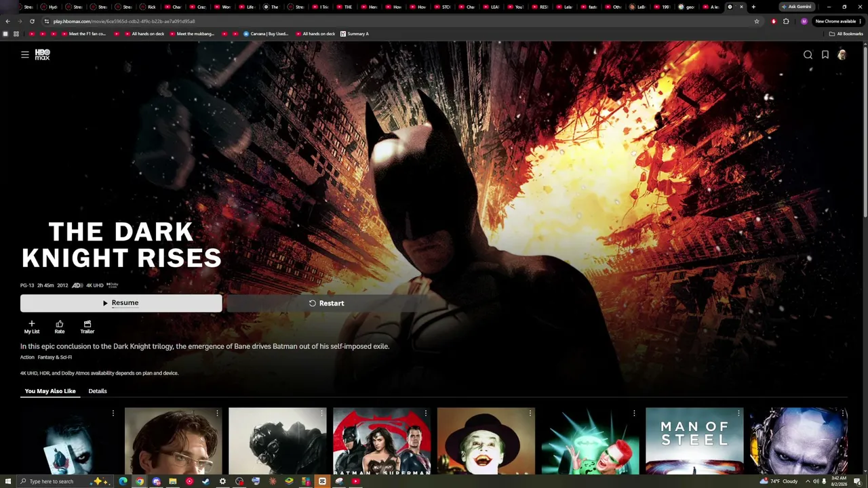
Task: Switch to the Rick browser tab
Action: click(149, 7)
